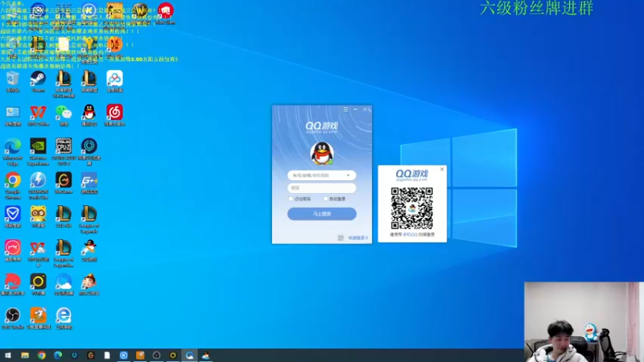Expand the account history dropdown arrow
644x362 pixels.
349,175
